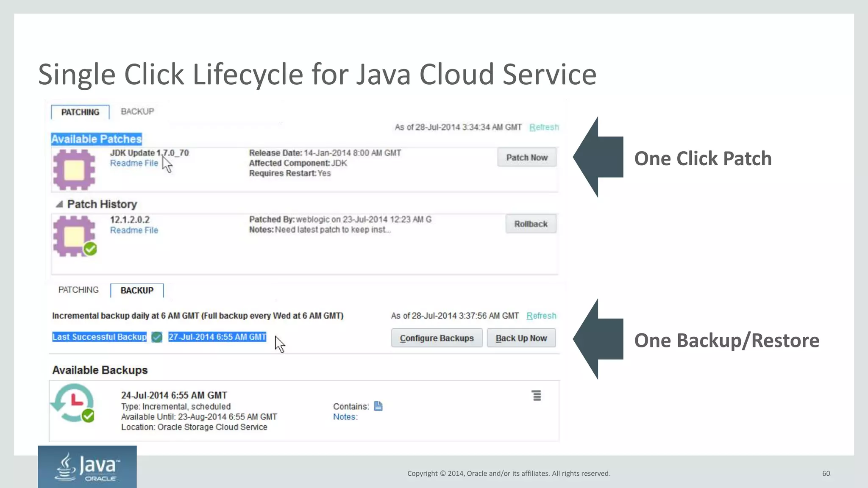Screen dimensions: 868x488
Task: Click 24-Jul-2014 6:55 AM GMT backup title
Action: pos(174,395)
